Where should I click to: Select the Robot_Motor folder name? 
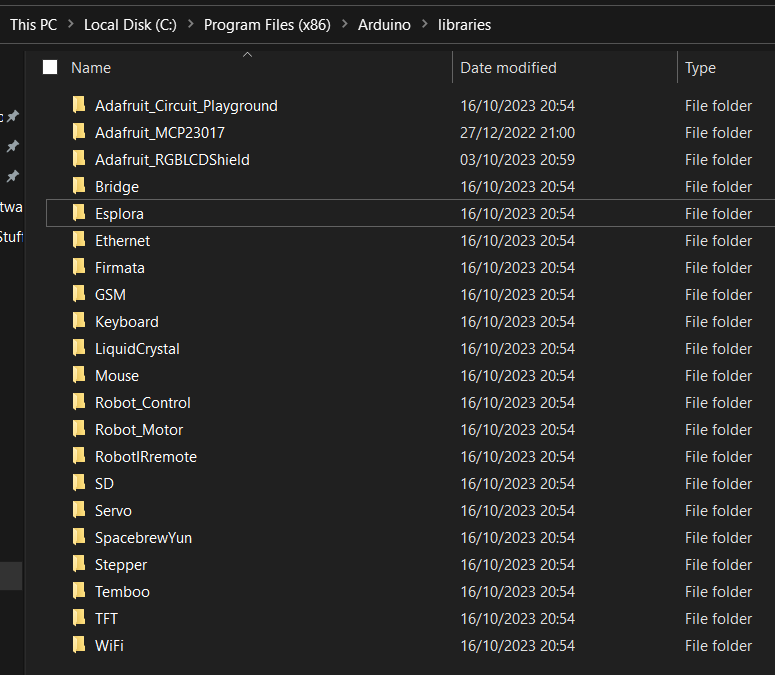(139, 430)
